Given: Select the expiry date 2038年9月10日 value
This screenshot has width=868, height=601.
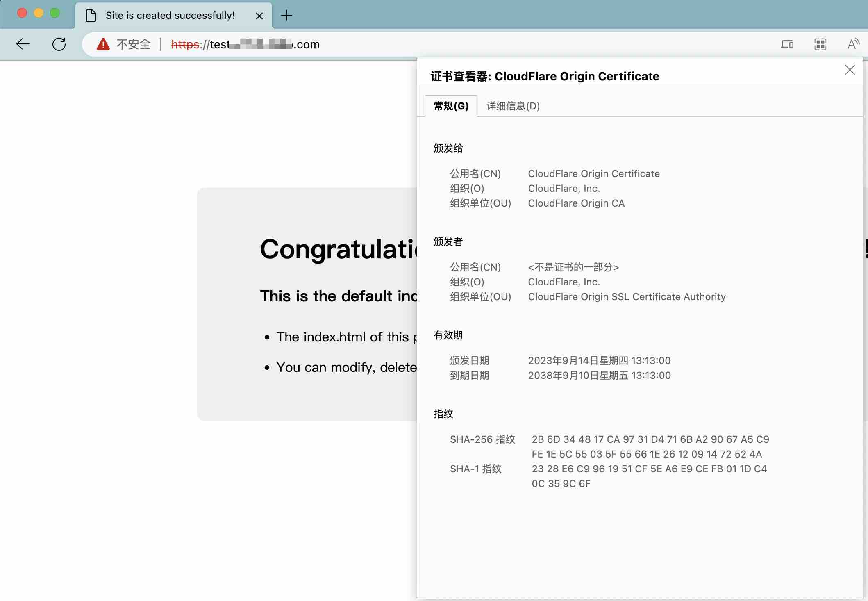Looking at the screenshot, I should pyautogui.click(x=599, y=376).
